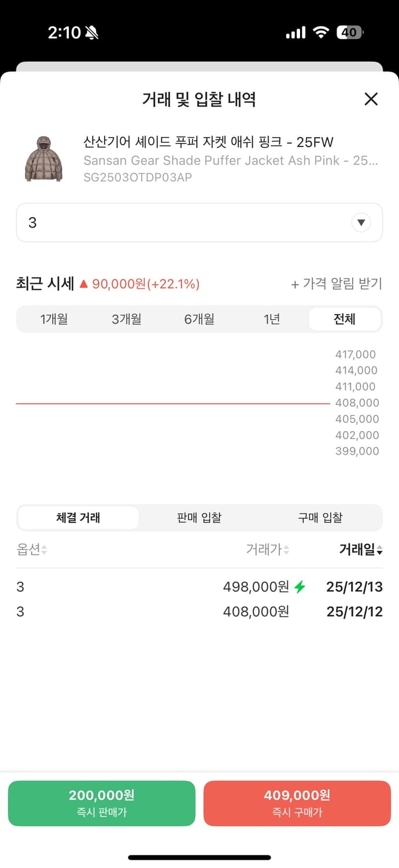
Task: Tap the battery indicator showing 40
Action: pyautogui.click(x=349, y=32)
